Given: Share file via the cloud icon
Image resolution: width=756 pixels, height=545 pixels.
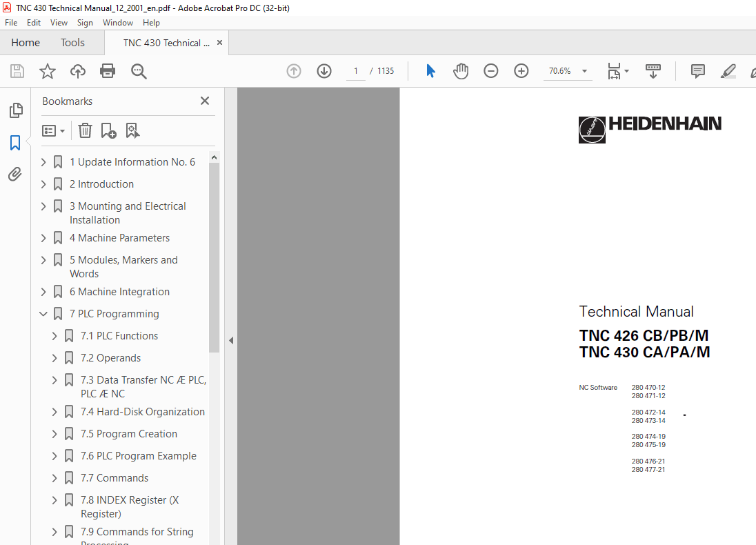Looking at the screenshot, I should click(x=77, y=70).
